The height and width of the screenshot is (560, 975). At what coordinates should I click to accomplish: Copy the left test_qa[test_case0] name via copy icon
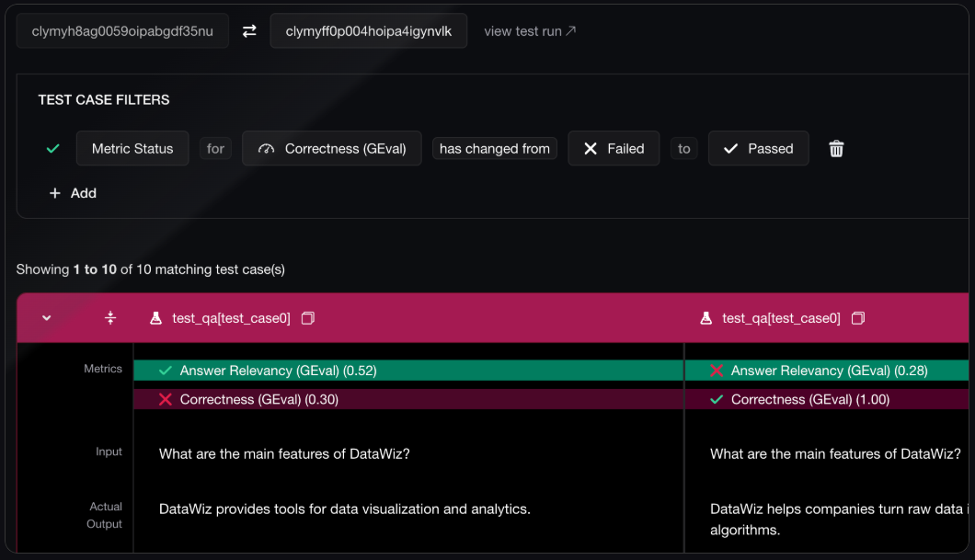tap(307, 317)
